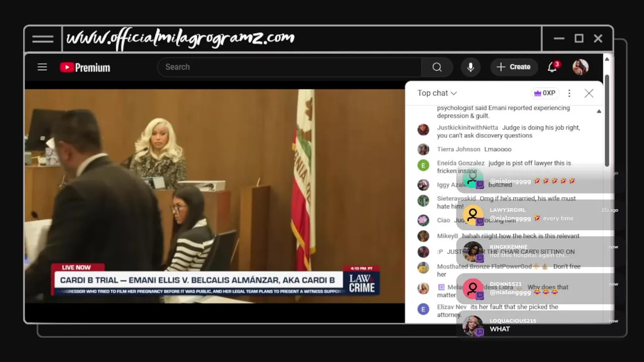Click MikeyB's chat avatar
This screenshot has height=362, width=644.
tap(423, 236)
